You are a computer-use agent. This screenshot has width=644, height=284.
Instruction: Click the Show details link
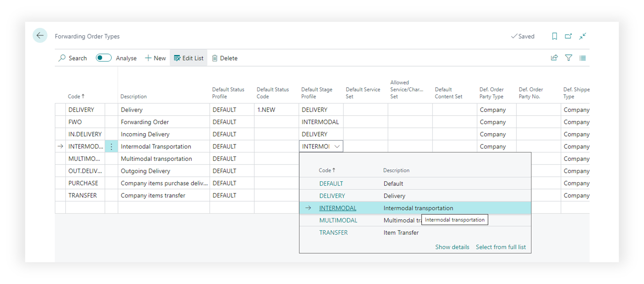click(x=452, y=247)
